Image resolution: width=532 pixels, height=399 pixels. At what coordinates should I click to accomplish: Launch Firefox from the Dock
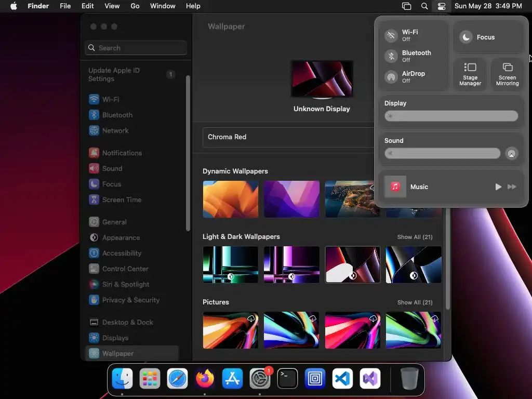pos(205,378)
